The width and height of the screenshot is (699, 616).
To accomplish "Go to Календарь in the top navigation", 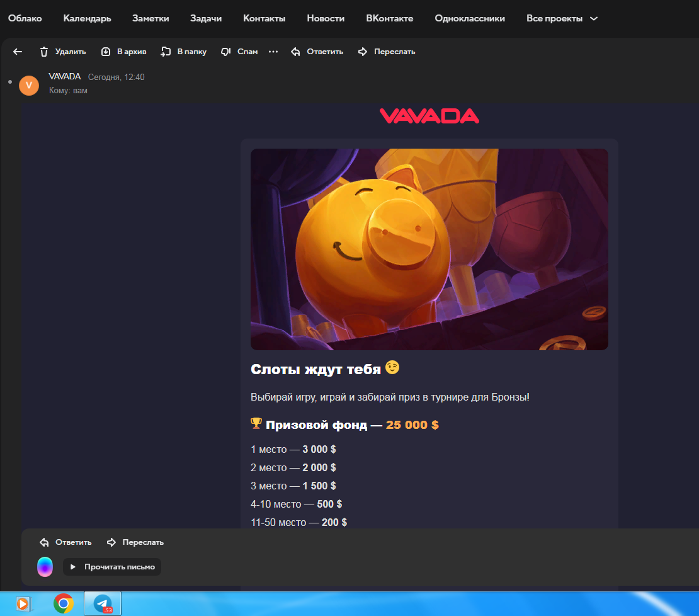I will click(x=87, y=18).
